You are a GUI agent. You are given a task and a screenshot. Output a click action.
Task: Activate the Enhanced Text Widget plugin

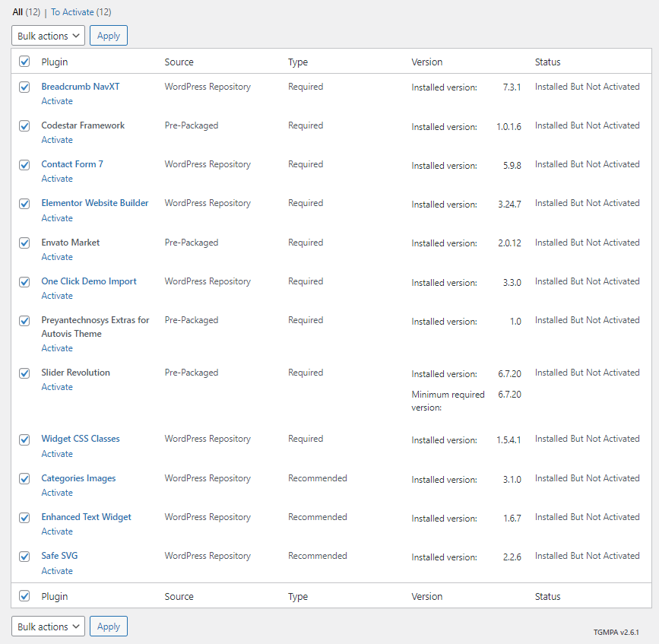tap(57, 531)
